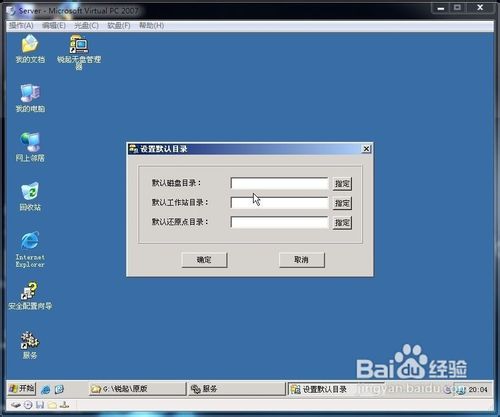Open the 编辑(E) menu

(54, 26)
